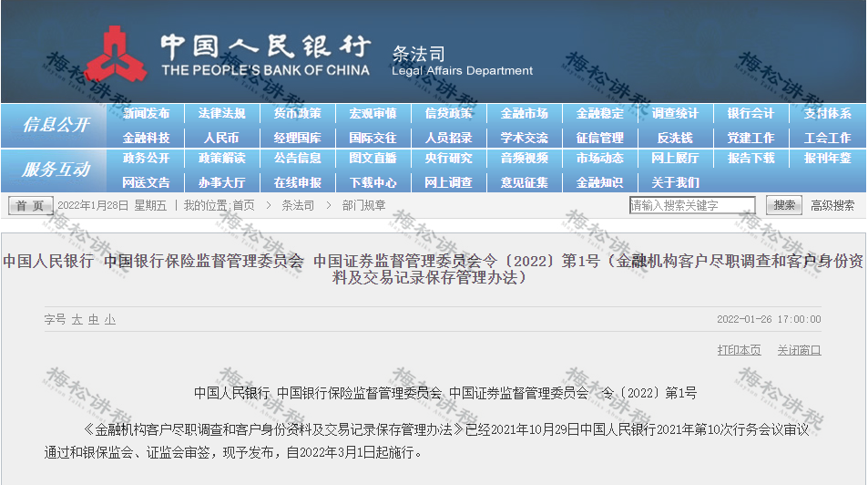This screenshot has height=485, width=868.
Task: Open the 市场动态 link
Action: click(599, 159)
